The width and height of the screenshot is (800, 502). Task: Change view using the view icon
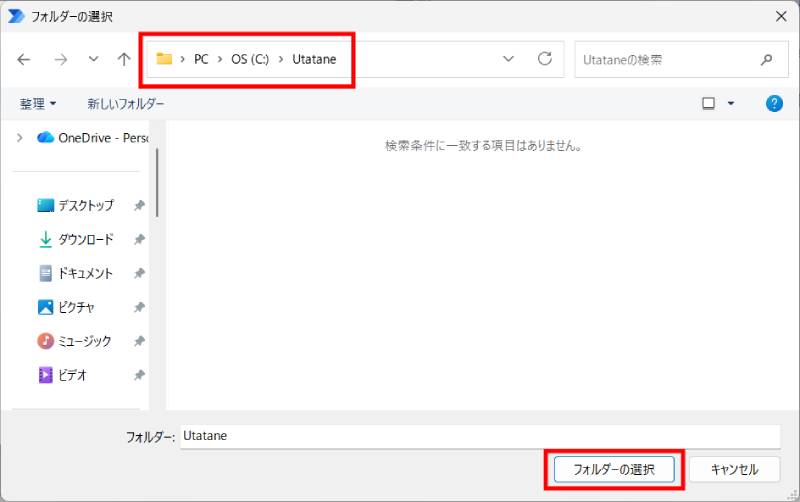[708, 104]
